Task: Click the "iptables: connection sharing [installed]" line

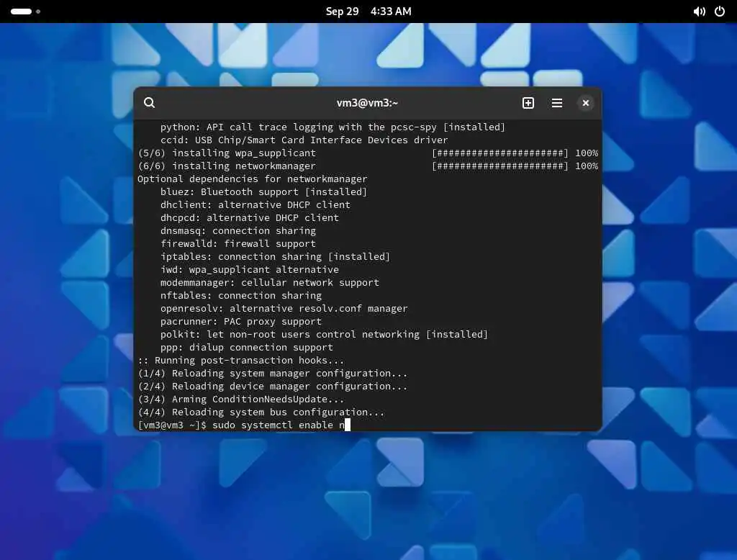Action: (x=275, y=256)
